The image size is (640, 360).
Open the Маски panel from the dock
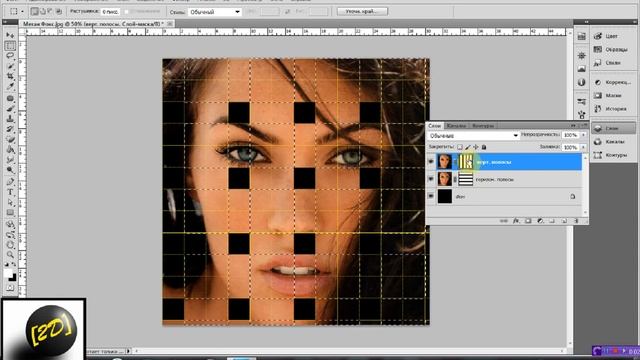(613, 95)
